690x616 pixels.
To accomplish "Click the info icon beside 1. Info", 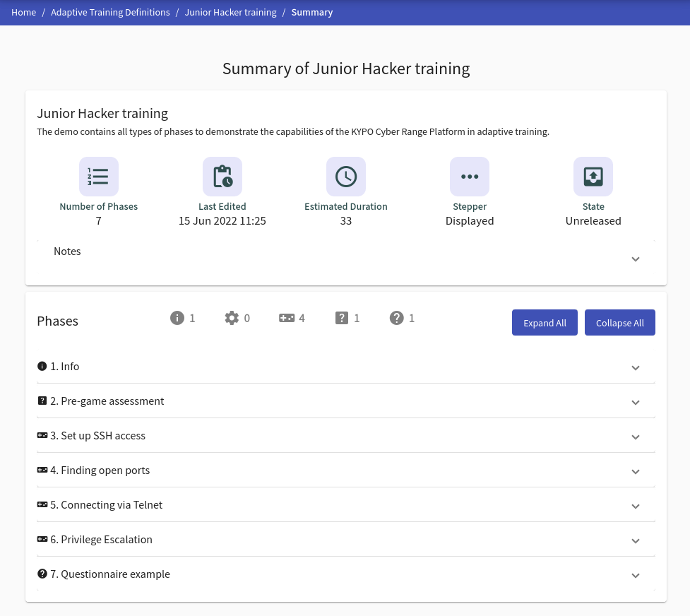I will pos(42,367).
